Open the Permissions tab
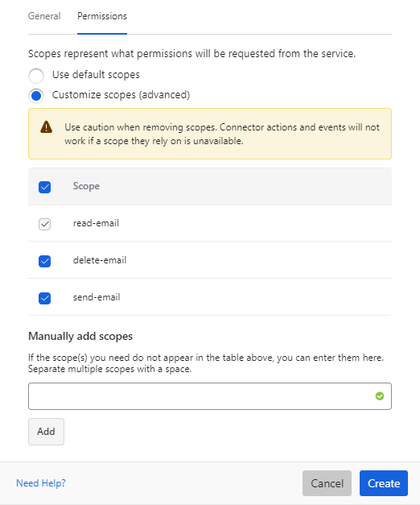The height and width of the screenshot is (505, 420). (x=102, y=16)
